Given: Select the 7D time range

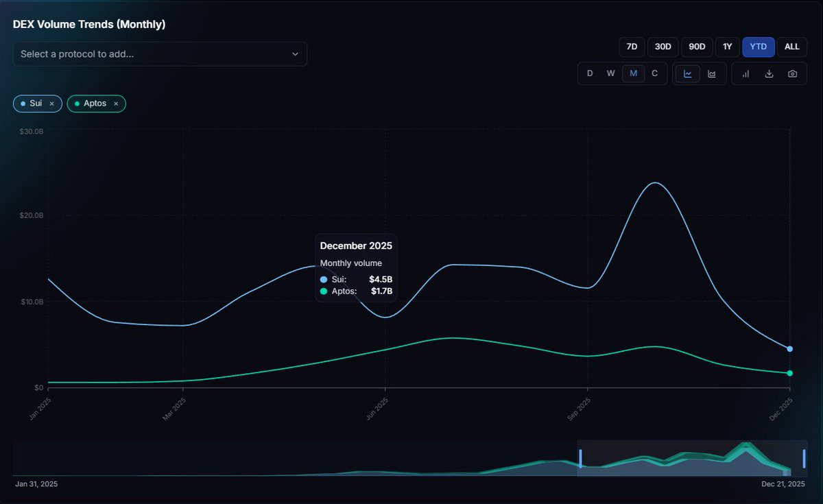Looking at the screenshot, I should tap(632, 47).
